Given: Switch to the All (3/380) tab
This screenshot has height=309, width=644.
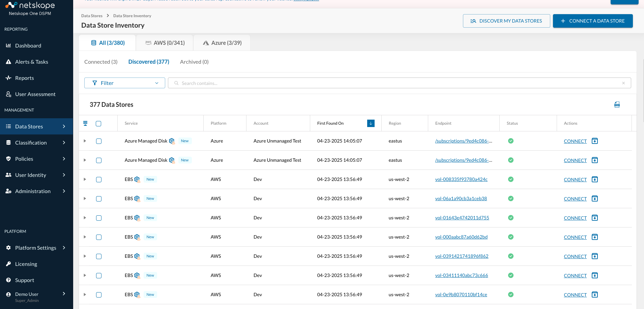Looking at the screenshot, I should (x=108, y=43).
